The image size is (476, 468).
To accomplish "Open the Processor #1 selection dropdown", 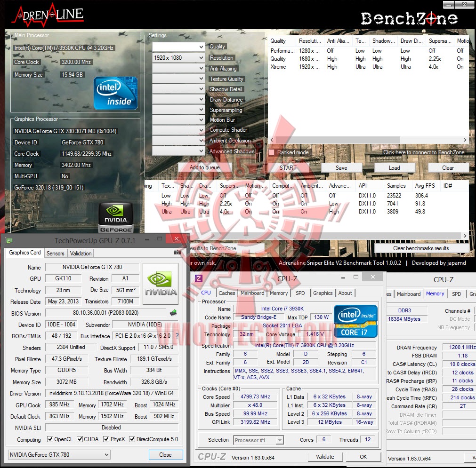I will (258, 440).
